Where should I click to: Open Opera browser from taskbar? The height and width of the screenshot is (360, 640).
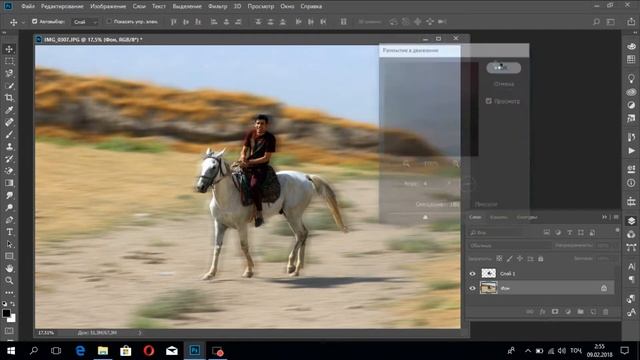149,351
